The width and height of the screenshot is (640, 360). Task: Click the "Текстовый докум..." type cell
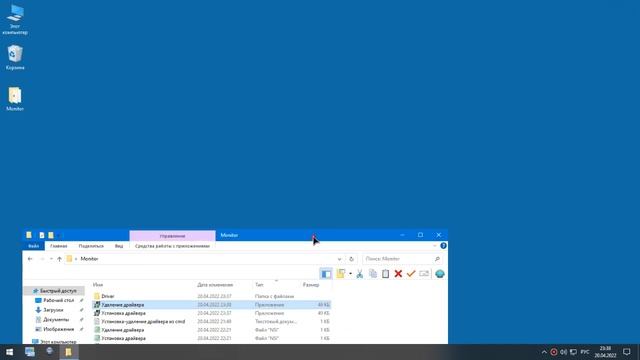pos(276,322)
